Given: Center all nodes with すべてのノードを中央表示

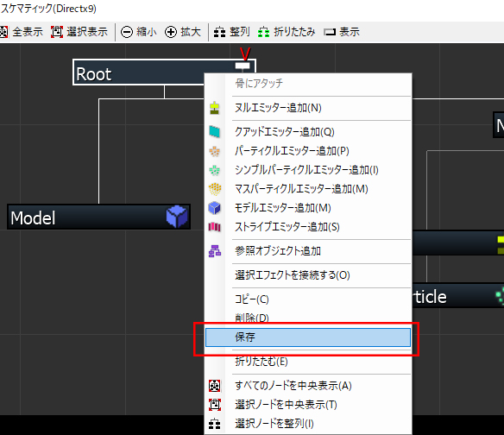Looking at the screenshot, I should (308, 385).
